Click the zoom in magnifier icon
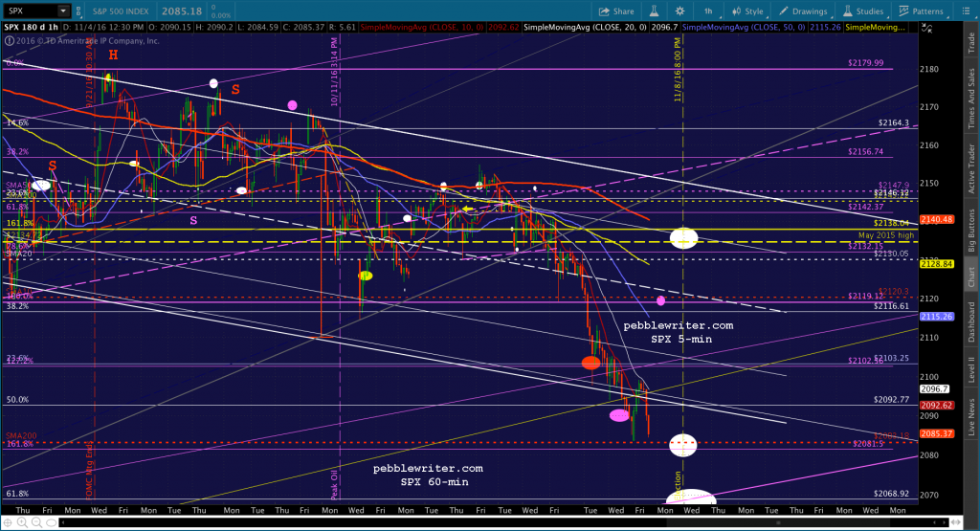Screen dimensions: 980x531 pos(23,522)
